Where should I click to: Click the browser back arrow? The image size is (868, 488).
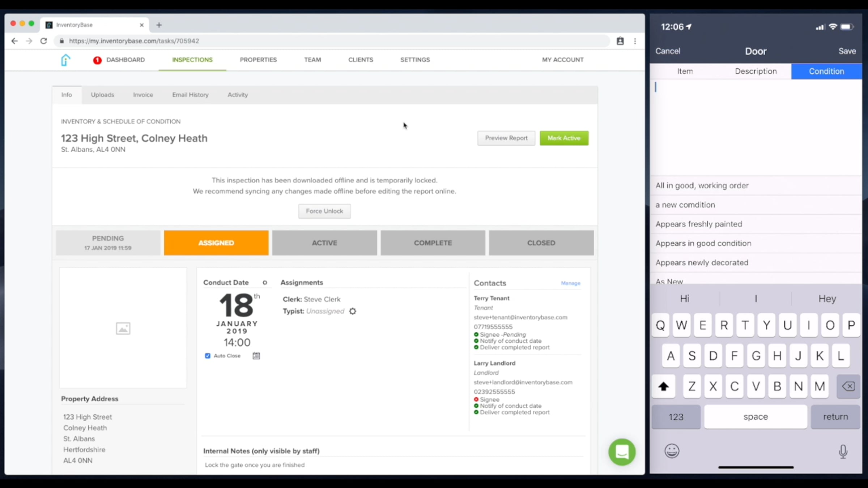pos(14,41)
